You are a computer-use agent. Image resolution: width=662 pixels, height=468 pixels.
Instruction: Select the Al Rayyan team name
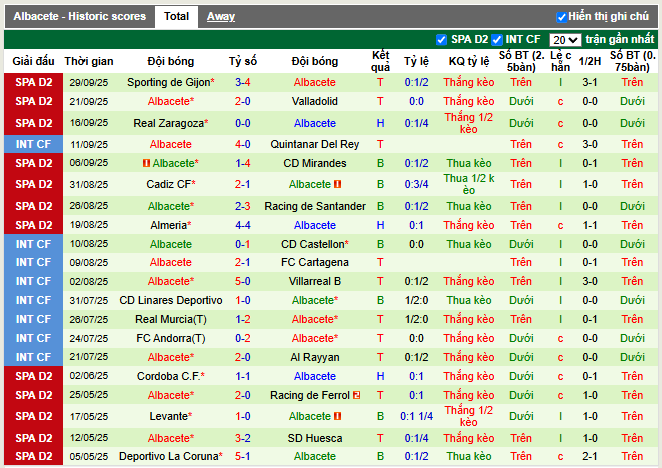tap(315, 357)
